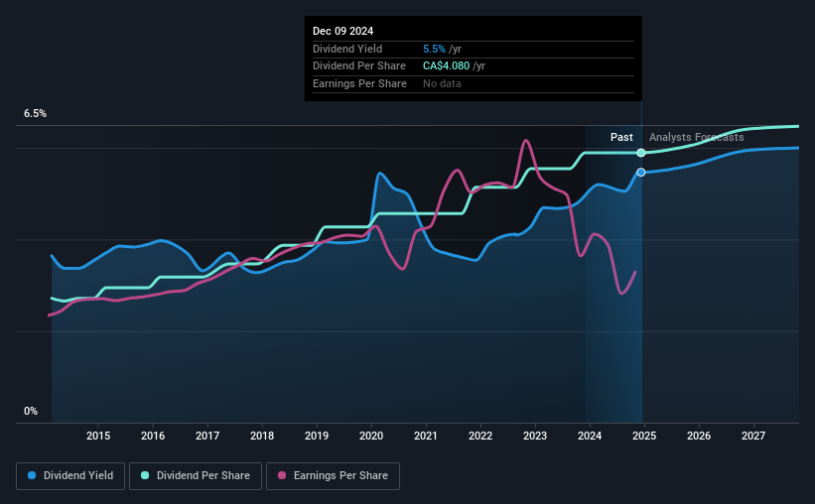Click the 2019 x-axis label
815x504 pixels.
tap(317, 436)
